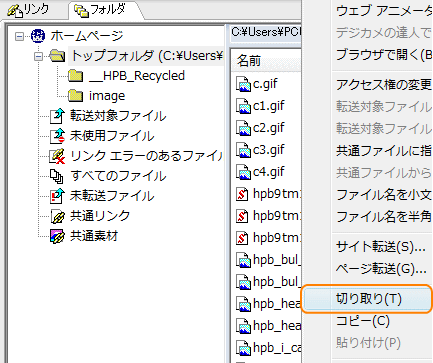Open 未使用ファイル list

tap(112, 136)
